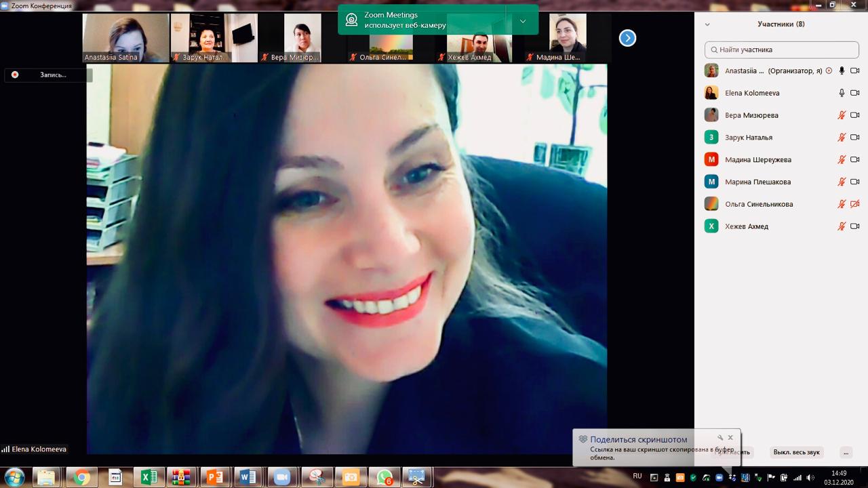Open WhatsApp from the taskbar

pos(384,477)
